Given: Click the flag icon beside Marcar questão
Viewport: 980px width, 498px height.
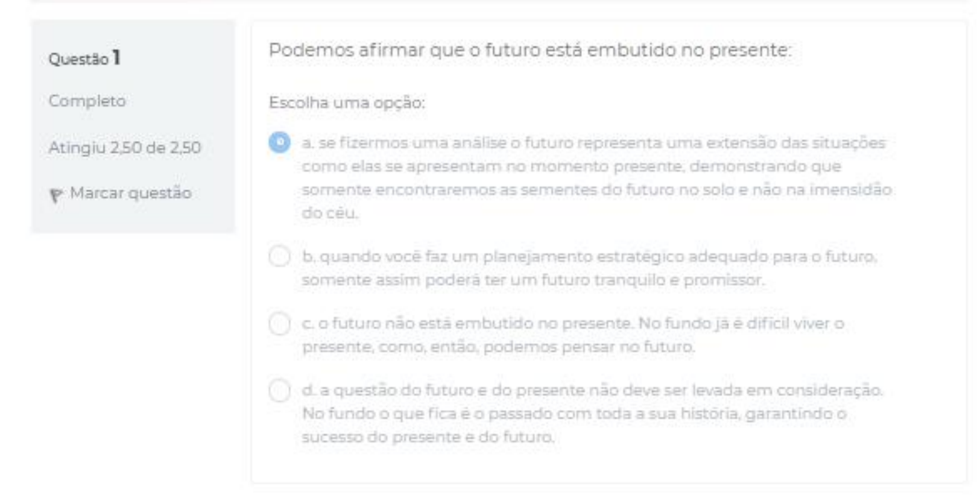Looking at the screenshot, I should [55, 195].
